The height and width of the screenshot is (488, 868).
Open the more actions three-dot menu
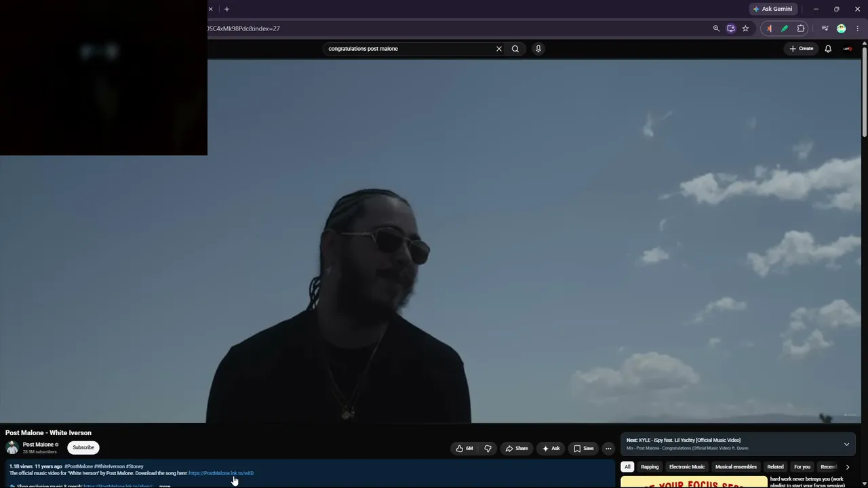pyautogui.click(x=608, y=448)
